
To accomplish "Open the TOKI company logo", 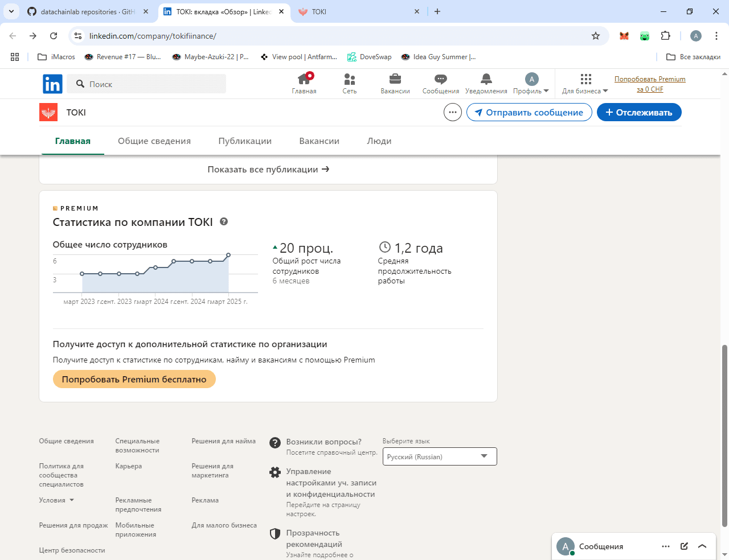I will [48, 112].
